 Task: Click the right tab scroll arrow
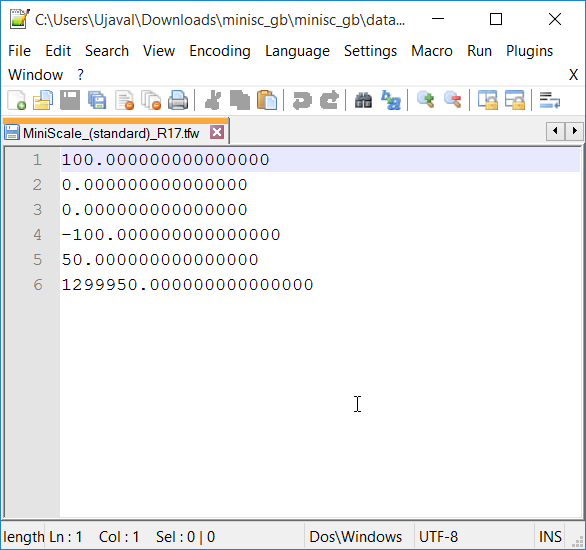tap(574, 131)
